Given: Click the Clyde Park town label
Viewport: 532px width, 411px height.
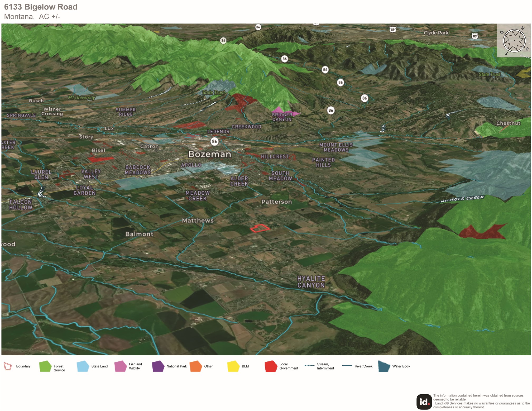Looking at the screenshot, I should (436, 33).
